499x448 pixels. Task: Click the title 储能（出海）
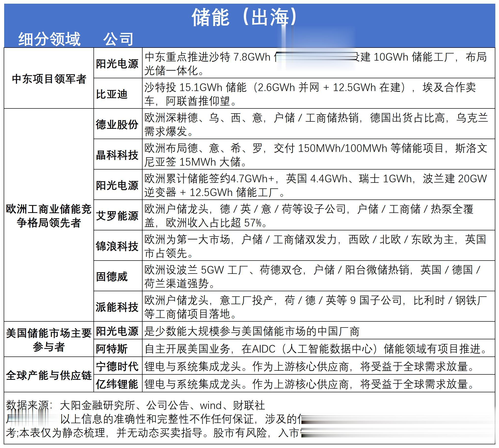point(244,17)
